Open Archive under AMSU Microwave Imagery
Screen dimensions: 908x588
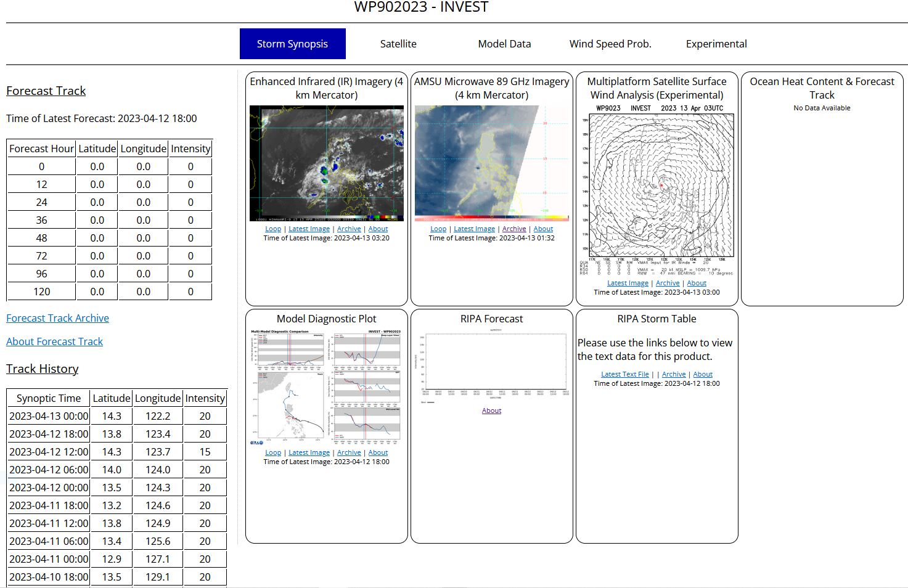514,229
